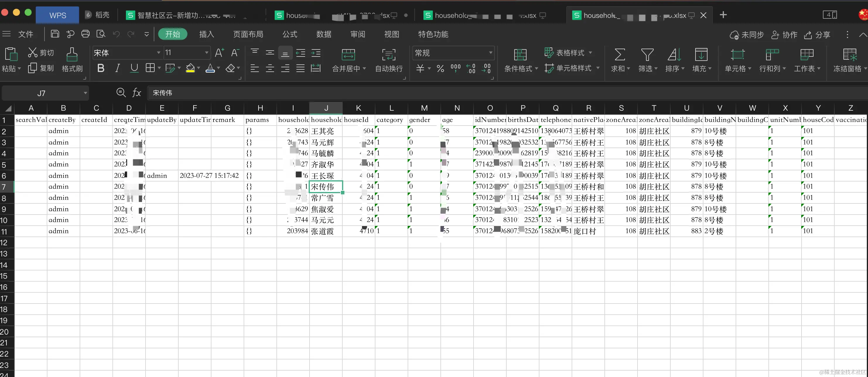Click the Undo arrow
This screenshot has height=377, width=868.
[116, 34]
